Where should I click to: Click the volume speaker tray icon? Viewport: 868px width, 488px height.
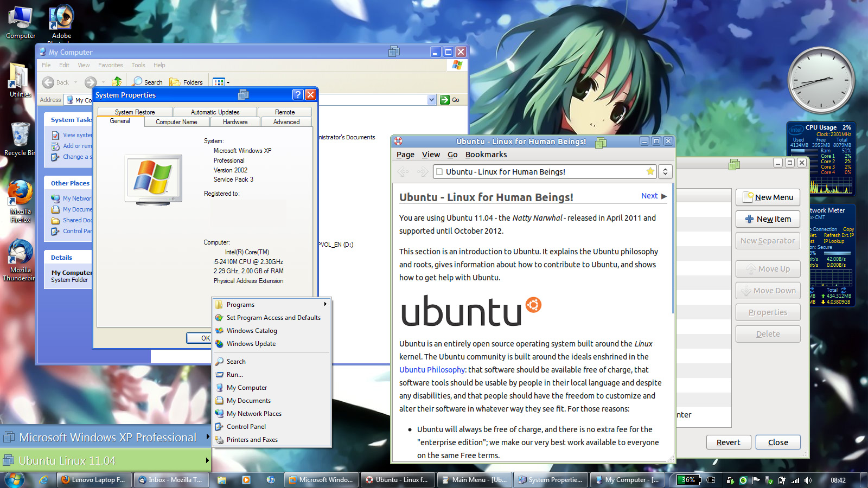808,480
